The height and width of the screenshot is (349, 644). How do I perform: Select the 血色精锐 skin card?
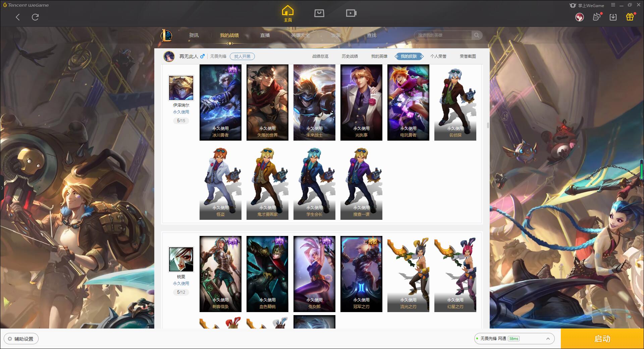(x=267, y=274)
